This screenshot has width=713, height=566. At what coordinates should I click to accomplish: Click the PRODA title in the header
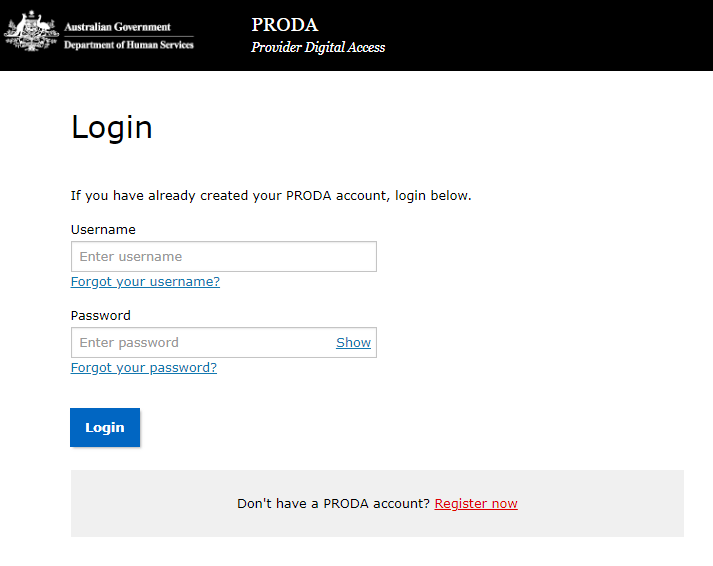pos(285,25)
